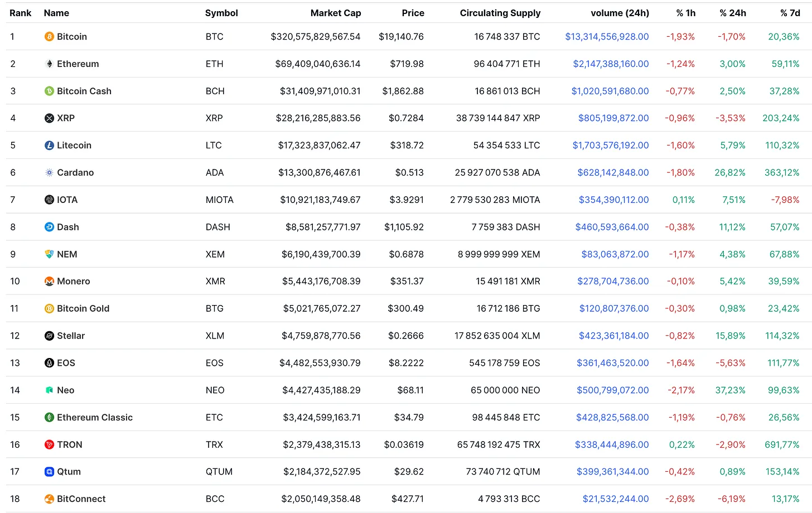Open Ethereum 24h volume link
This screenshot has width=812, height=513.
tap(611, 64)
